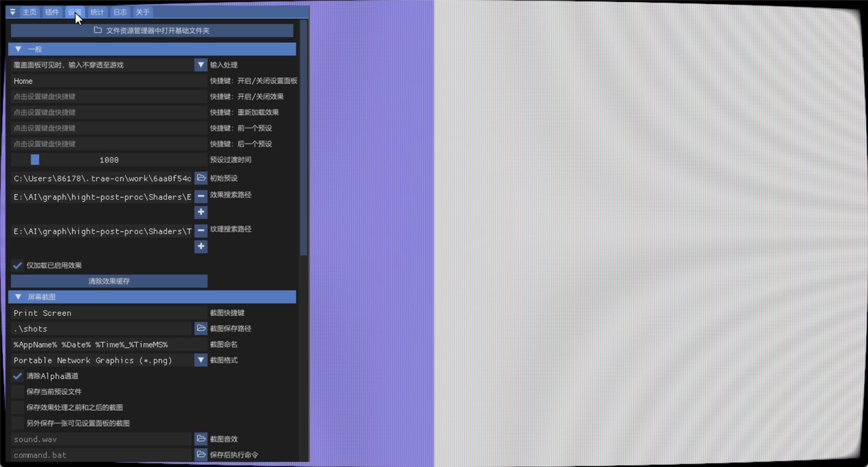Switch to the 日志 tab
868x467 pixels.
pos(120,12)
